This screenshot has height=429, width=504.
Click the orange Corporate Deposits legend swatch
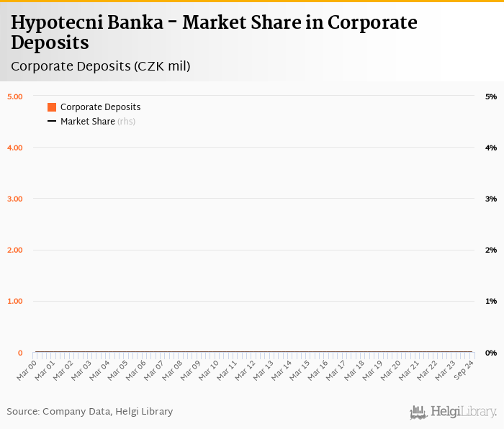(x=52, y=107)
